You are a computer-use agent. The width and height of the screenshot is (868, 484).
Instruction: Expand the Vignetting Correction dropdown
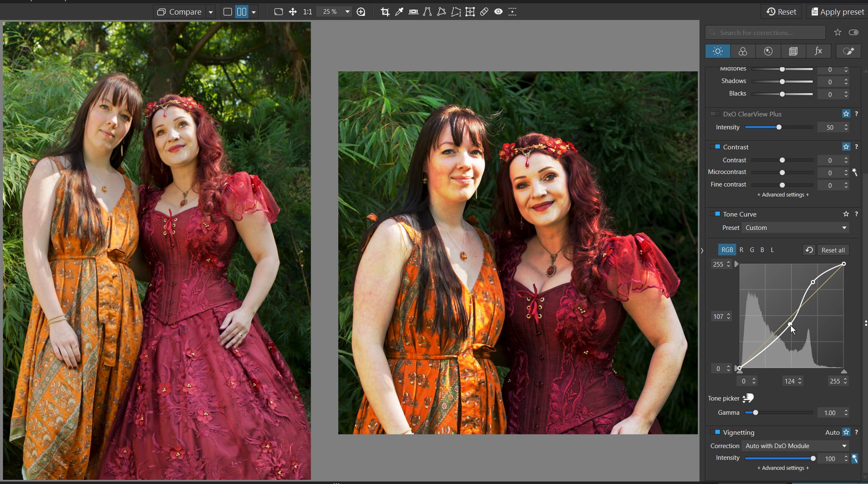pyautogui.click(x=796, y=446)
